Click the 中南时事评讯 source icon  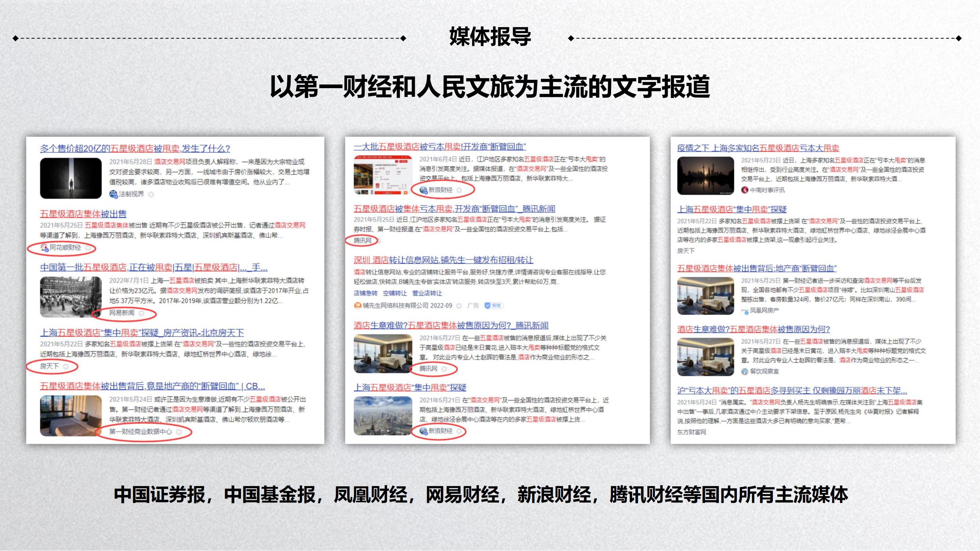click(744, 190)
